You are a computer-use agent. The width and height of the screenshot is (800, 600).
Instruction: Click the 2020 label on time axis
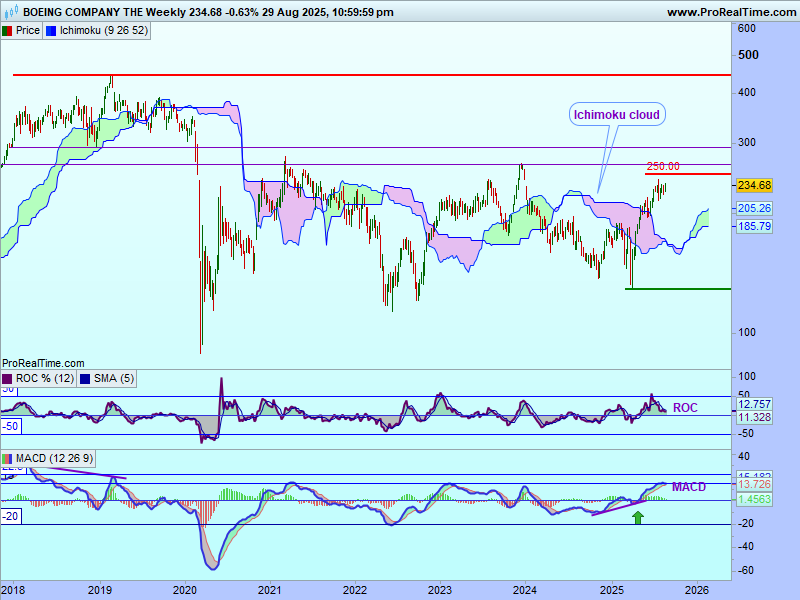185,590
